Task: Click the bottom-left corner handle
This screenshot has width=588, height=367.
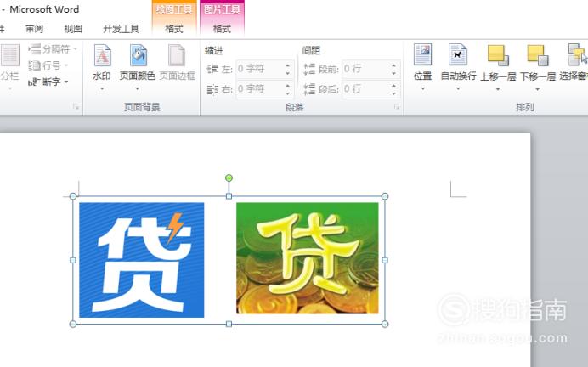Action: pos(73,324)
